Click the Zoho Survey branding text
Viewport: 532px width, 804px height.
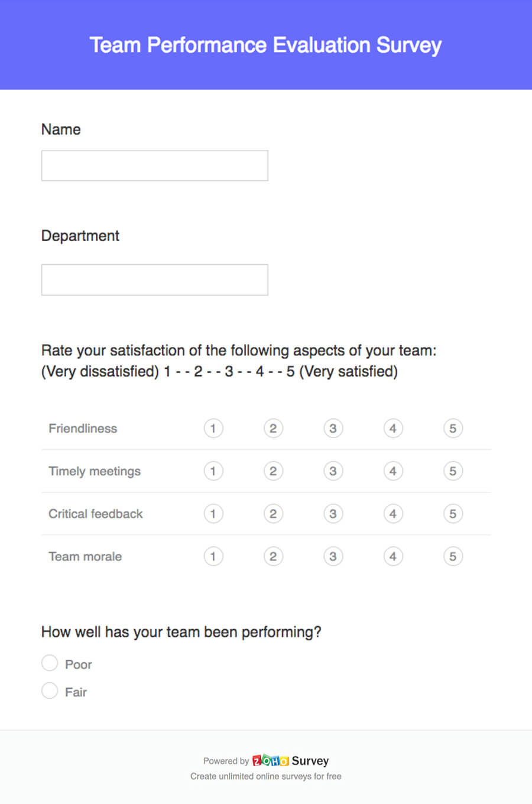(x=310, y=761)
